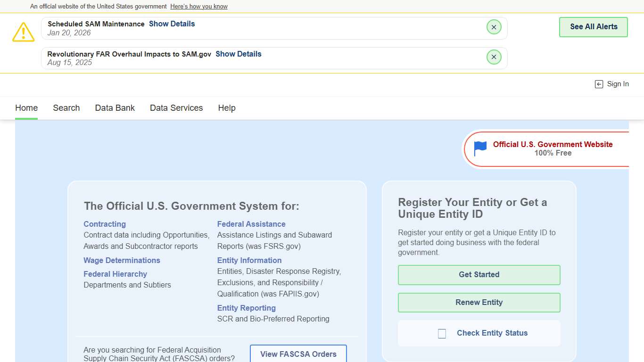
Task: Open Show Details for SAM Maintenance alert
Action: (x=172, y=24)
